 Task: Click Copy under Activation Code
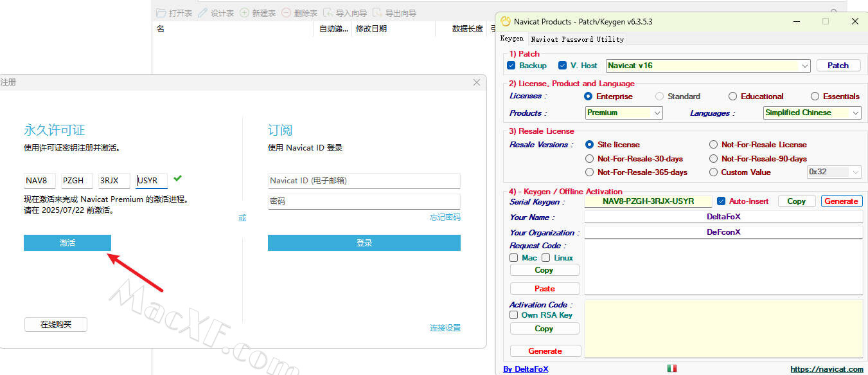click(545, 329)
